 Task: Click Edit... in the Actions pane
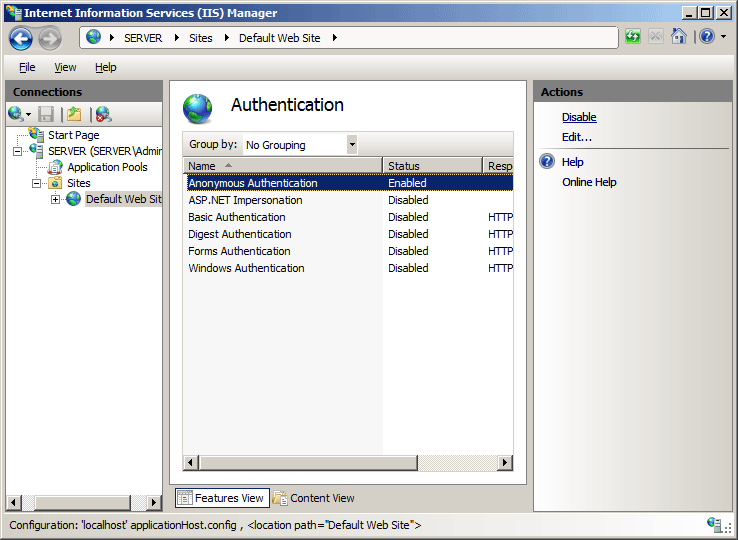click(577, 137)
